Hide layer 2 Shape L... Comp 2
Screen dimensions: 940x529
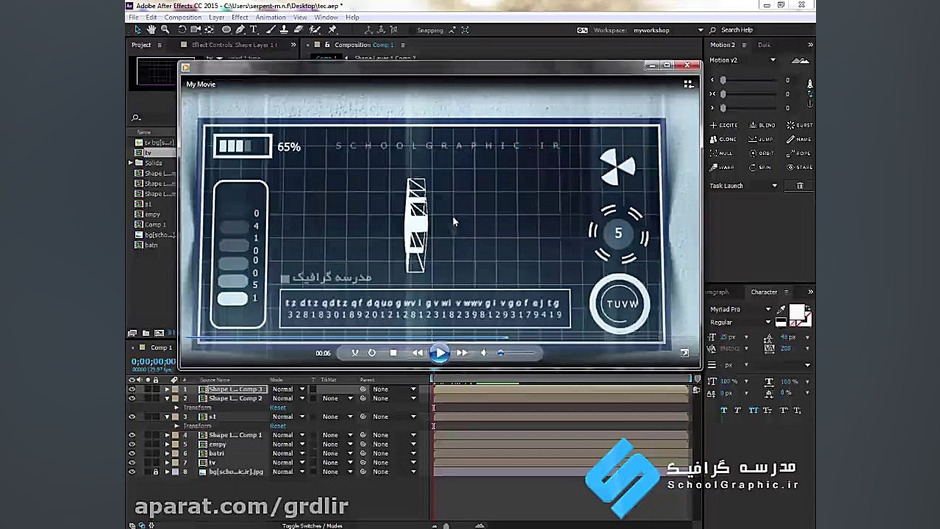(x=132, y=398)
